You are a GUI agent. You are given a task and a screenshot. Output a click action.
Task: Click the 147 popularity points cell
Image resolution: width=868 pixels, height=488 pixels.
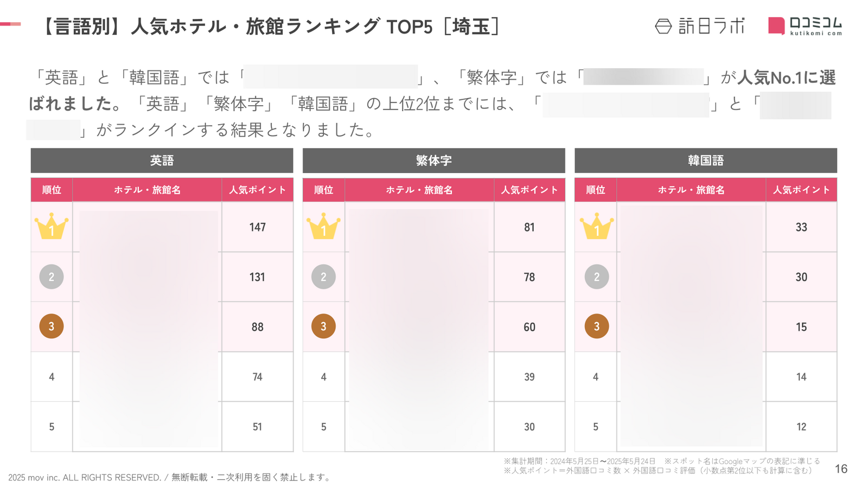point(258,227)
